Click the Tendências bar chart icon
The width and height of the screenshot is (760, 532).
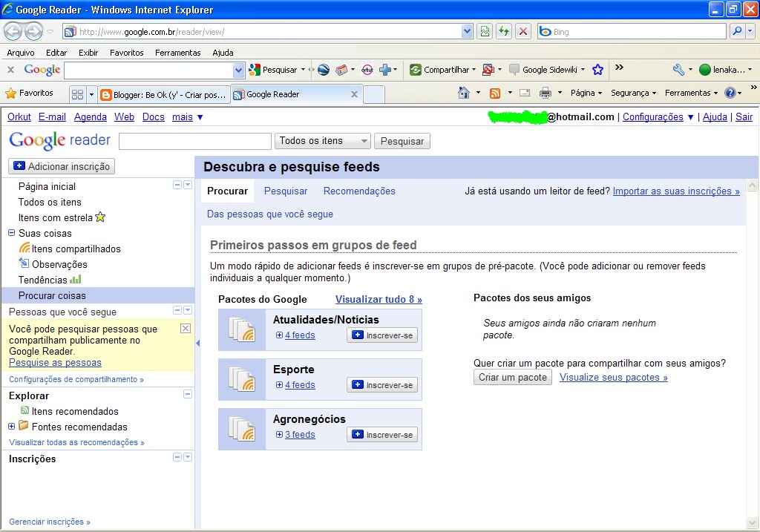(x=76, y=279)
